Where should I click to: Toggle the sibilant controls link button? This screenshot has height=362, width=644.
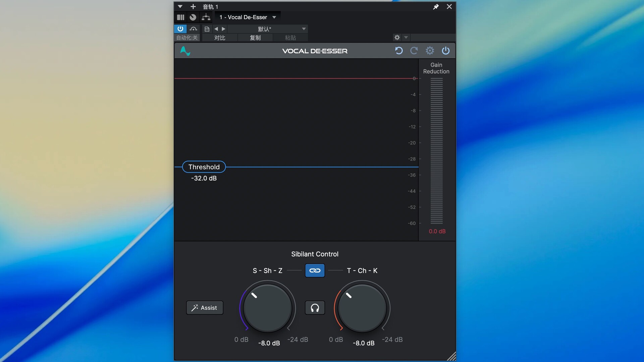315,270
